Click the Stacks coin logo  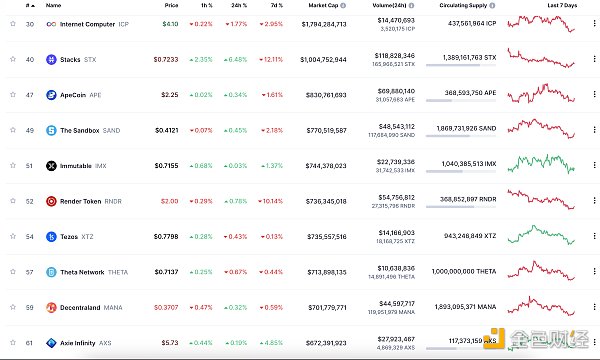click(x=51, y=59)
